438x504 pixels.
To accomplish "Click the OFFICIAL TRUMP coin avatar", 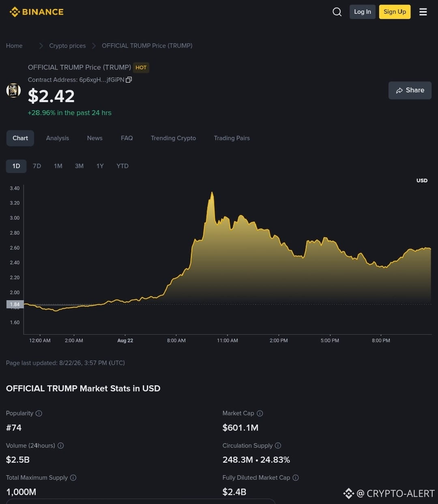I will point(13,90).
